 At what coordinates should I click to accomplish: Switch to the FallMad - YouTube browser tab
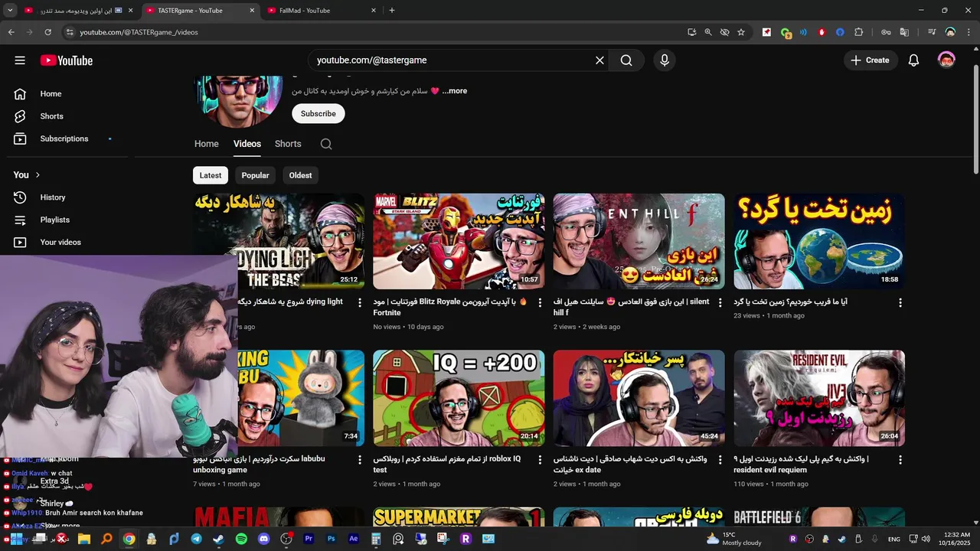(x=322, y=11)
